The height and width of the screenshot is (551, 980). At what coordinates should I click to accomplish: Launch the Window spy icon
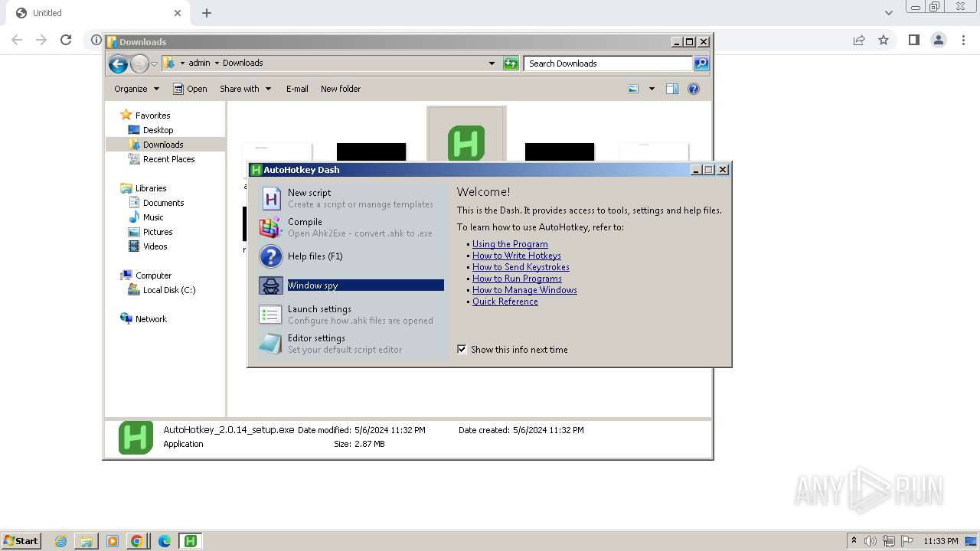coord(271,285)
